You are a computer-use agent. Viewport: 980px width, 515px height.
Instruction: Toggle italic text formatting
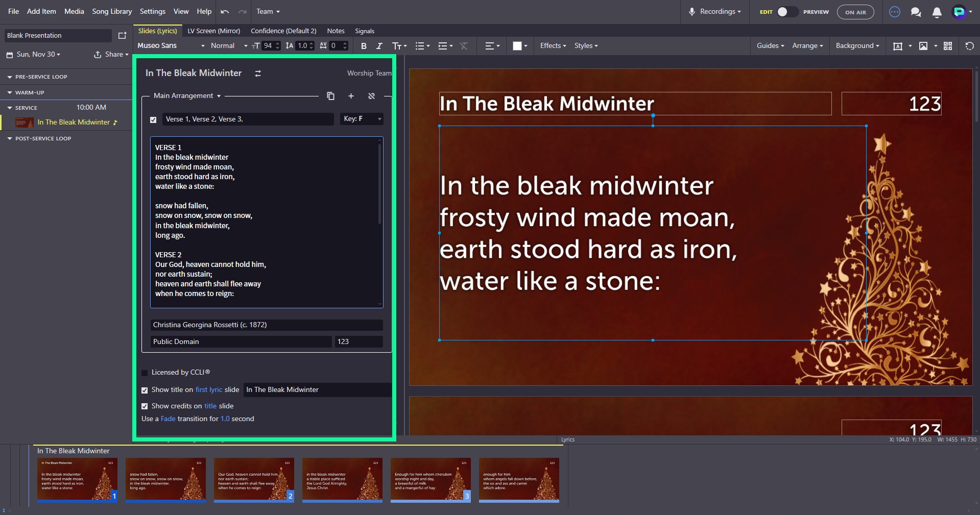pos(379,46)
